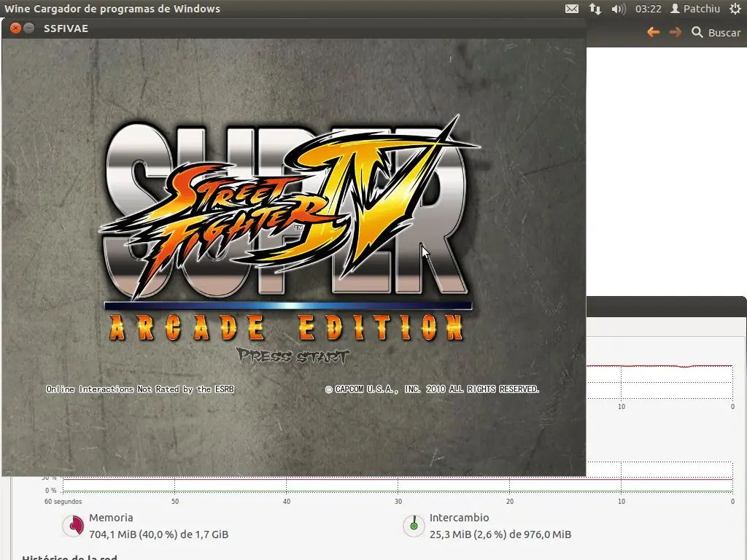The width and height of the screenshot is (747, 560).
Task: Open the sound volume indicator
Action: (x=619, y=9)
